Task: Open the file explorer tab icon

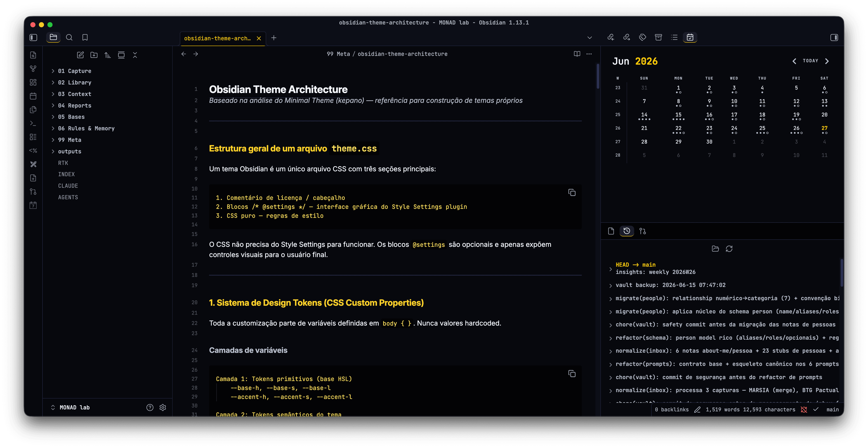Action: click(53, 37)
